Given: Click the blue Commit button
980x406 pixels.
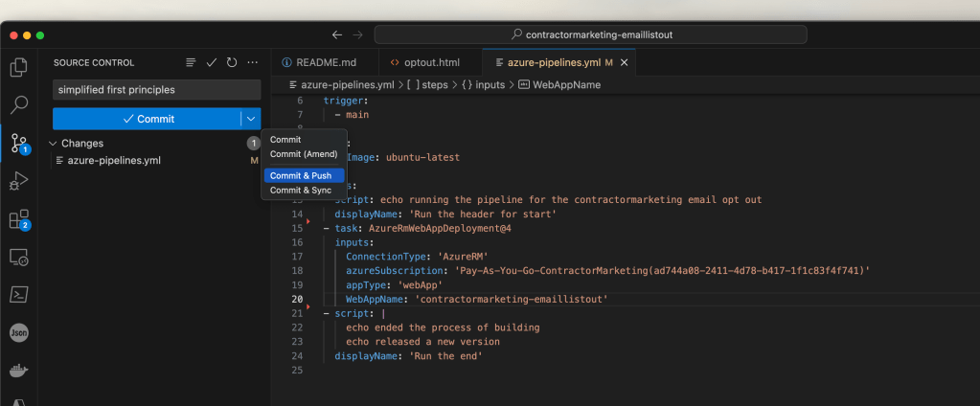Looking at the screenshot, I should coord(147,119).
